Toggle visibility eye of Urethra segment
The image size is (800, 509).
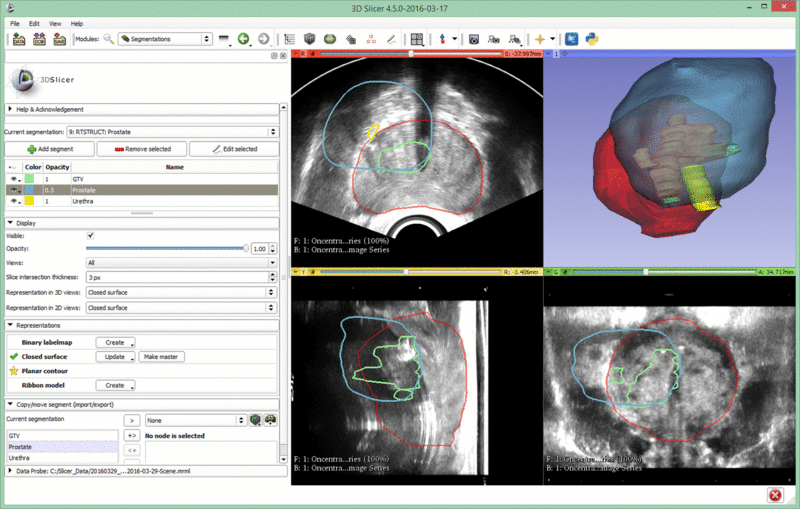click(x=14, y=201)
